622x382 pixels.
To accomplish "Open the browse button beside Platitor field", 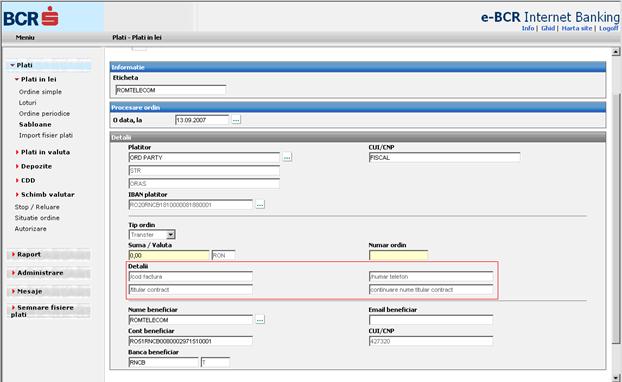I will [287, 157].
